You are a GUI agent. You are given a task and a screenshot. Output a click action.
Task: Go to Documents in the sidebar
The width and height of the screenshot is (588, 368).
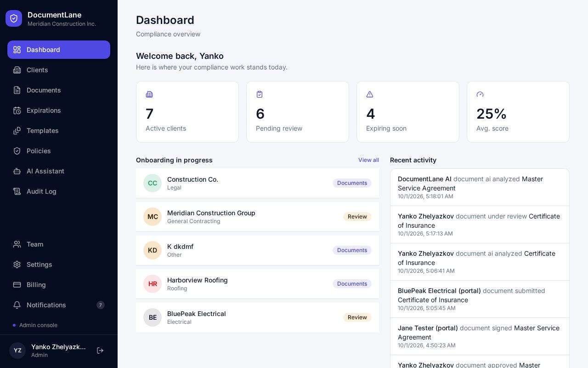59,90
